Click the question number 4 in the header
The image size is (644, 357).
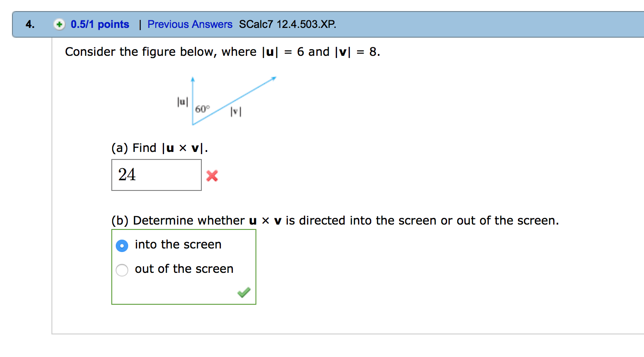(x=29, y=24)
